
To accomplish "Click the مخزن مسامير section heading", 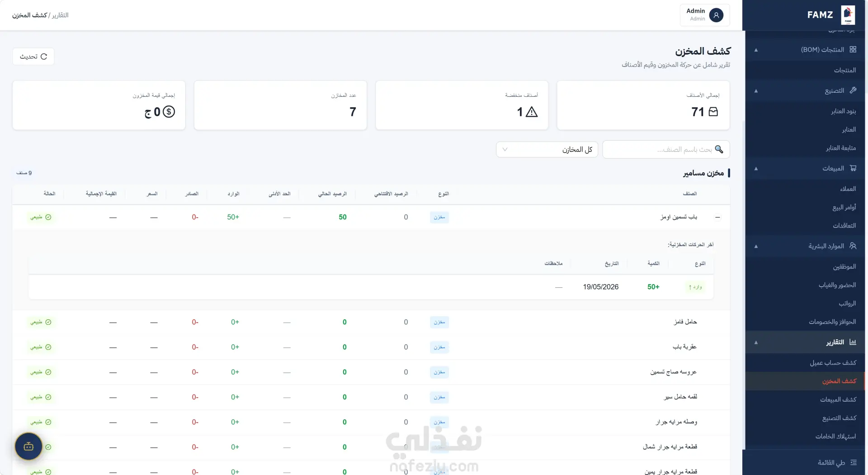I will click(x=703, y=173).
